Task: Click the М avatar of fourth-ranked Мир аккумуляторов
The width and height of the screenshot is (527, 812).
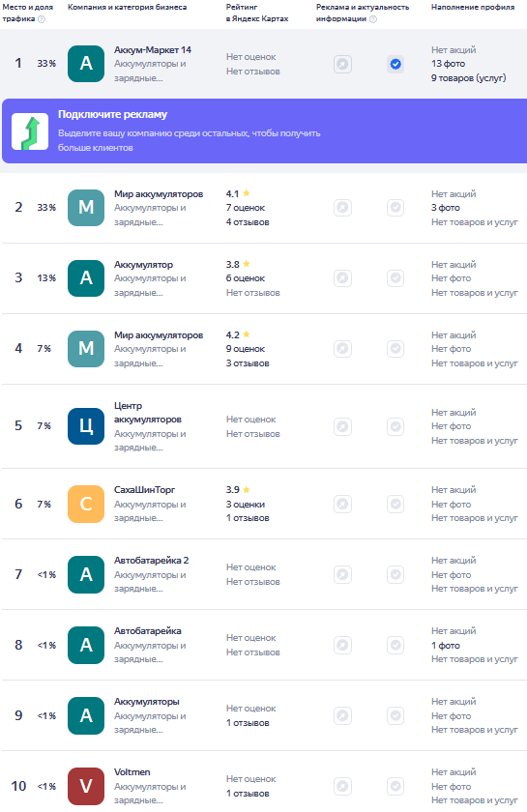Action: tap(86, 349)
